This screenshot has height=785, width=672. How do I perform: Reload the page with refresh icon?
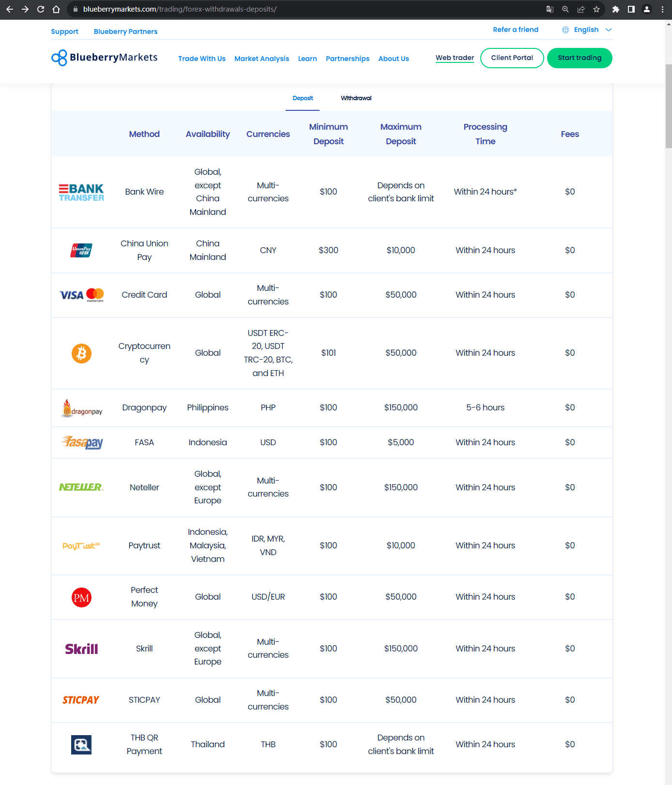(x=41, y=9)
